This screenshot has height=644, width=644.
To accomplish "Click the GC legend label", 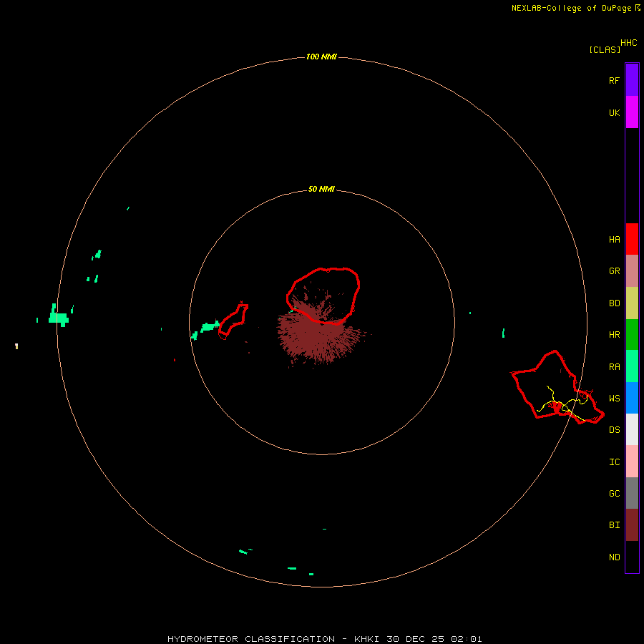I will pos(614,494).
